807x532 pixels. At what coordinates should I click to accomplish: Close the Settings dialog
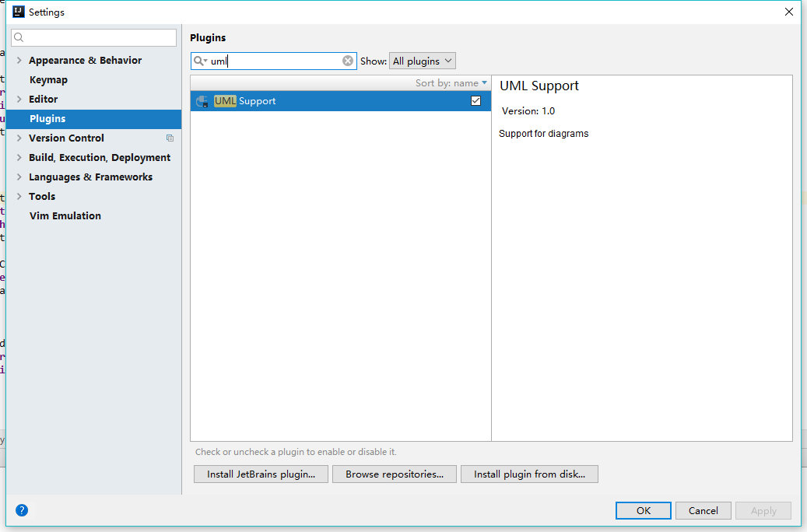click(x=788, y=12)
